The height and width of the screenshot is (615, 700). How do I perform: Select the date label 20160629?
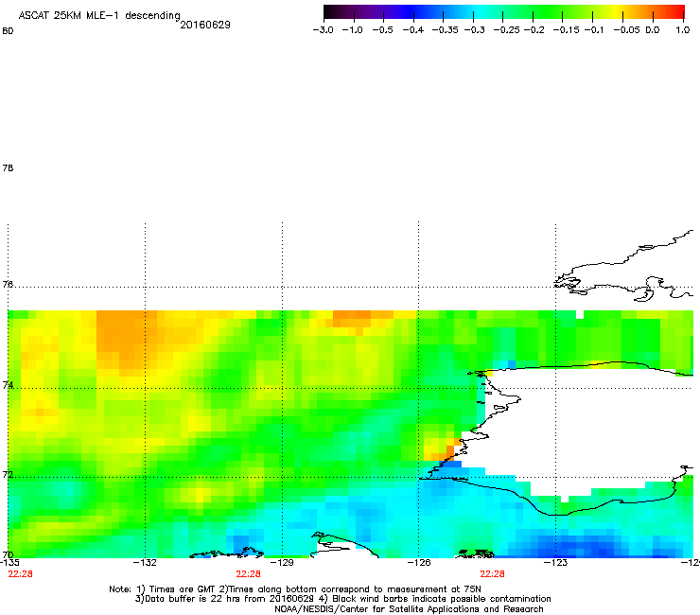205,25
